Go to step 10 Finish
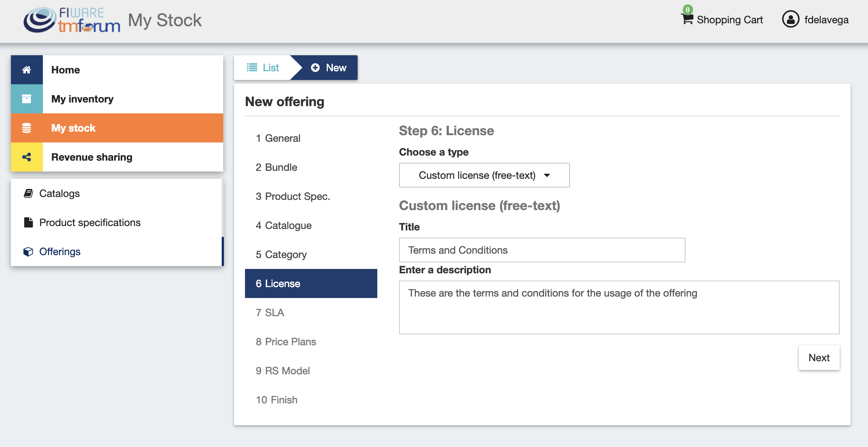 [311, 400]
